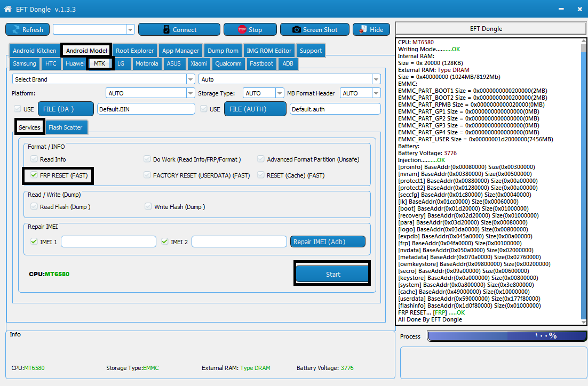Click the FILE (DA) button
The width and height of the screenshot is (588, 386).
click(x=66, y=109)
